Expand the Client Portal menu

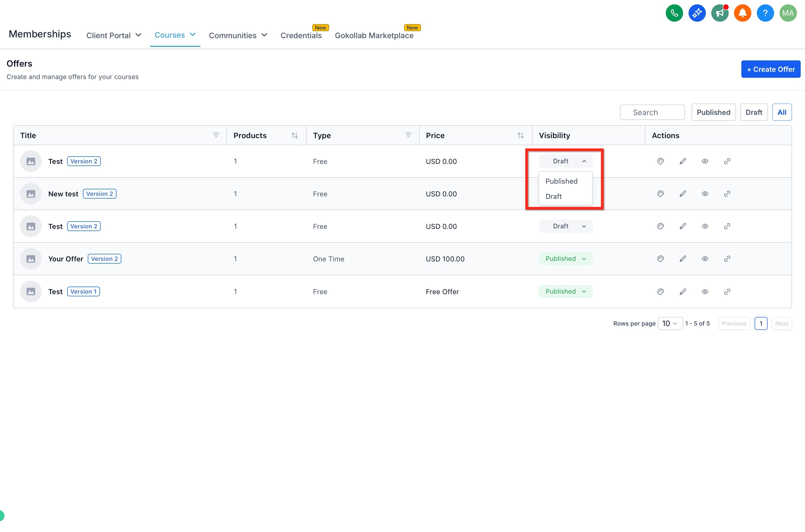coord(114,35)
